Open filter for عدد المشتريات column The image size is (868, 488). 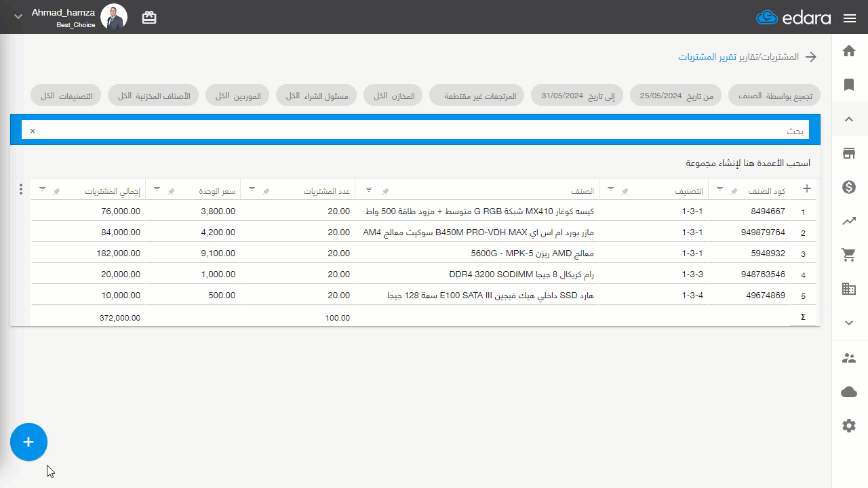[x=252, y=189]
